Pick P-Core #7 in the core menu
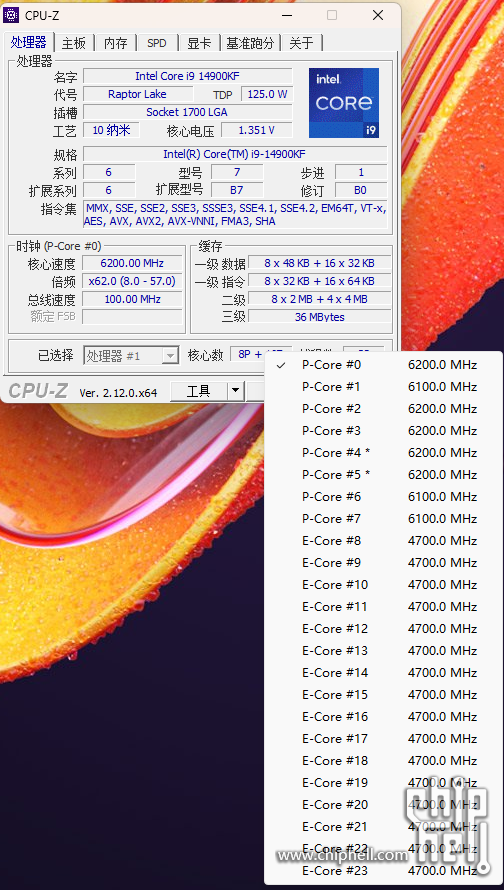The width and height of the screenshot is (504, 890). [384, 519]
